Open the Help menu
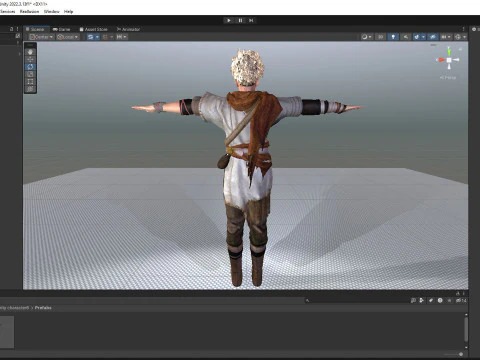Image resolution: width=480 pixels, height=360 pixels. point(68,11)
